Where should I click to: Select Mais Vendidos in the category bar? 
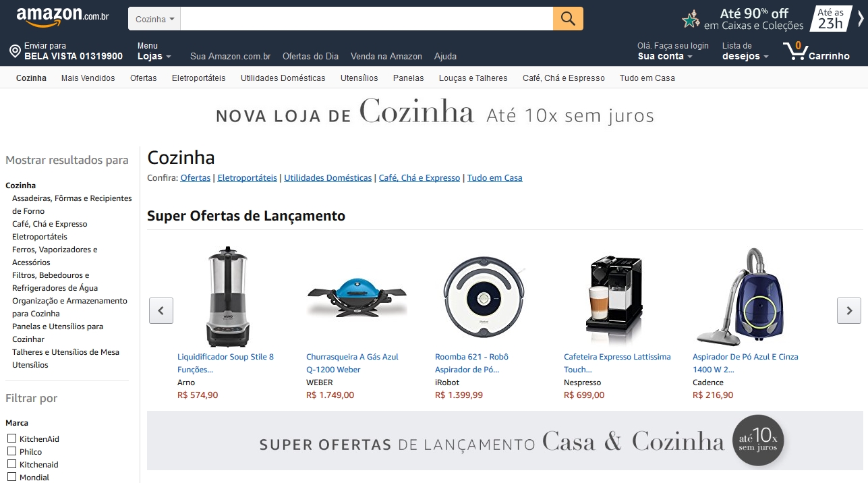click(x=88, y=78)
